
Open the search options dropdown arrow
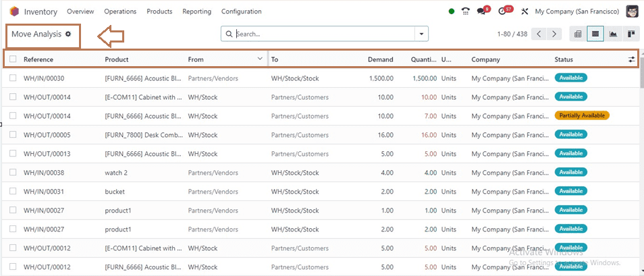[421, 34]
